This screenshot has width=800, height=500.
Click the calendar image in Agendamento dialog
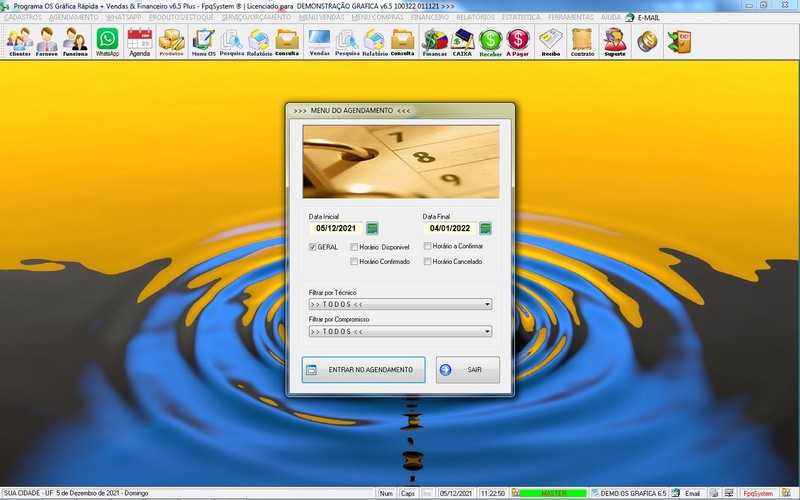401,162
